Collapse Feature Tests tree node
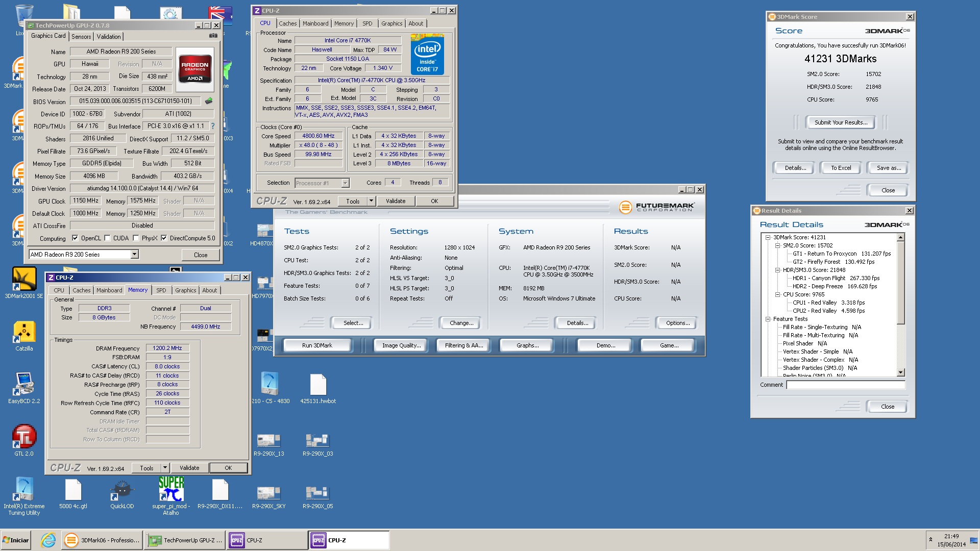 (x=768, y=319)
